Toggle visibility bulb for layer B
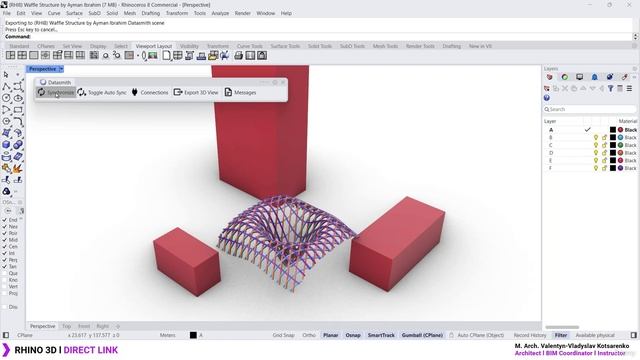 click(596, 138)
